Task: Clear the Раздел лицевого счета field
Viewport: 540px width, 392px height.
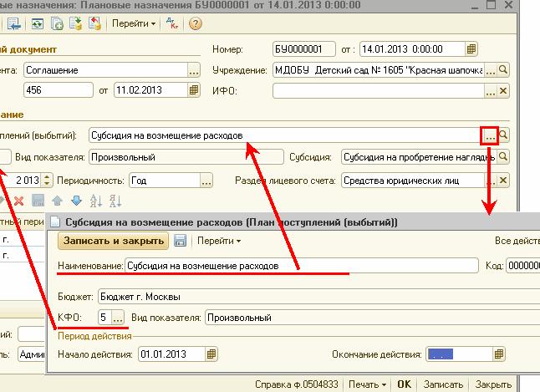Action: coord(503,180)
